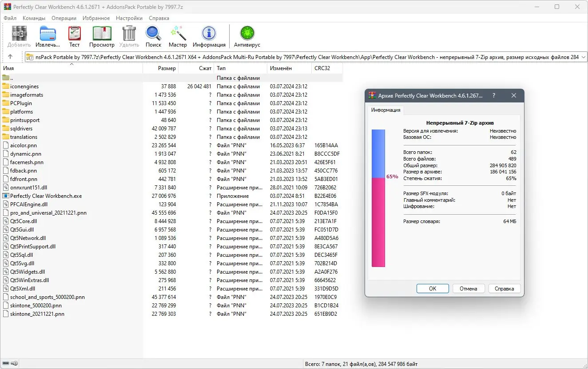
Task: Sort files by the Размер column header
Action: pos(168,68)
